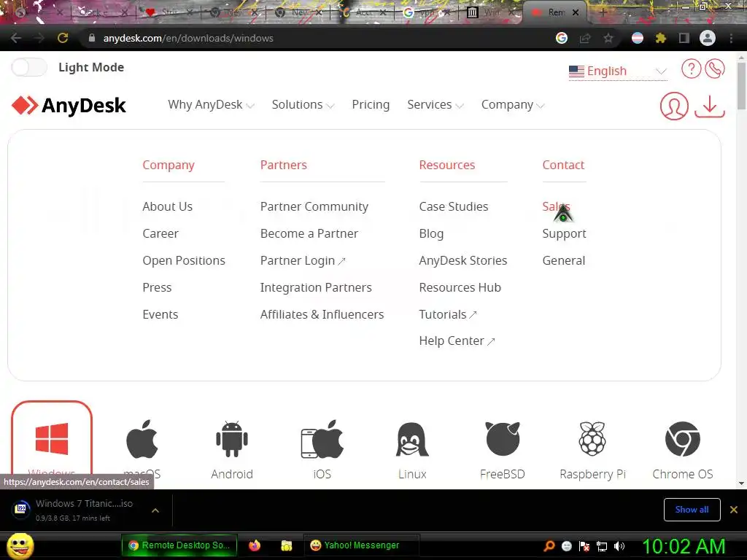This screenshot has height=560, width=747.
Task: Click the browser back arrow
Action: point(16,38)
